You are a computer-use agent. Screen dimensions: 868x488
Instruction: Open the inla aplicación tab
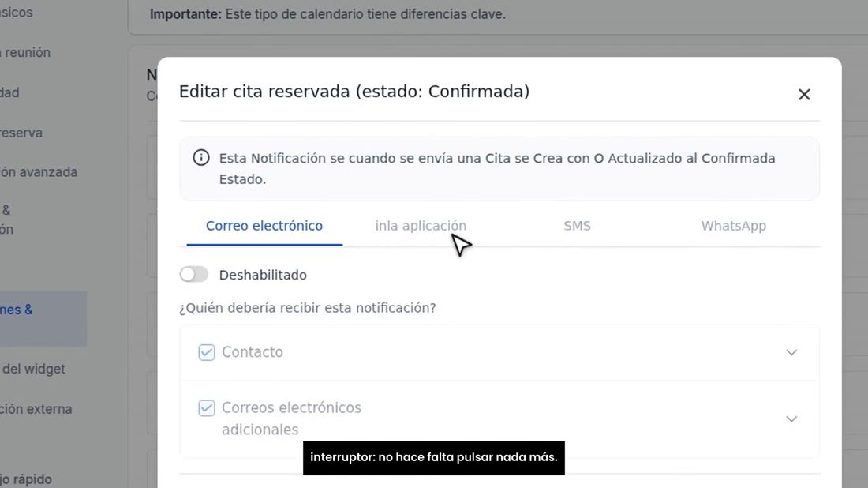[421, 226]
